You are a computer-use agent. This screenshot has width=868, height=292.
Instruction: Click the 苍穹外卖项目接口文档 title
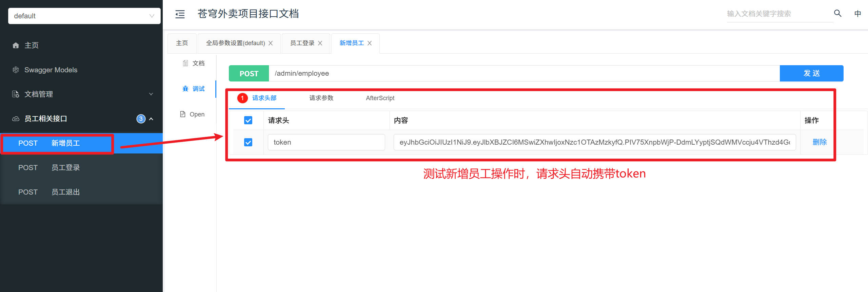(248, 14)
